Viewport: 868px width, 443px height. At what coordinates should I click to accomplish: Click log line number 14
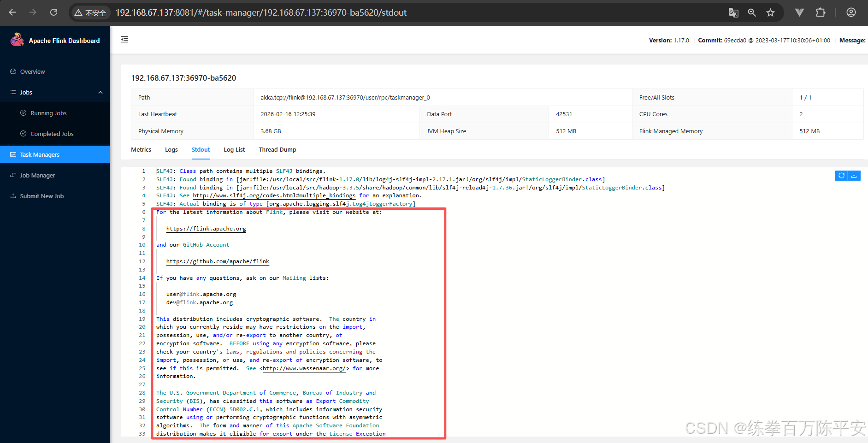pos(142,278)
